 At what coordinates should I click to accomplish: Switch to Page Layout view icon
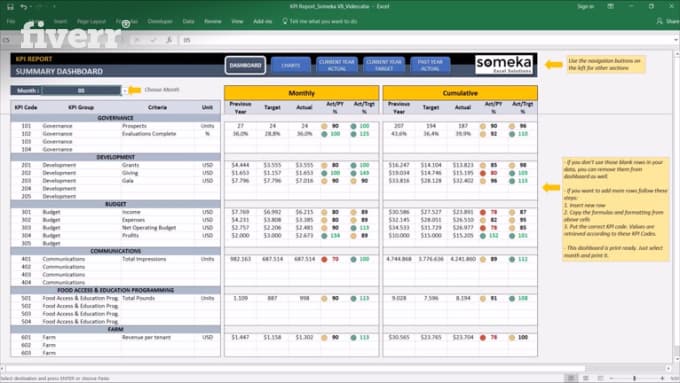click(585, 378)
